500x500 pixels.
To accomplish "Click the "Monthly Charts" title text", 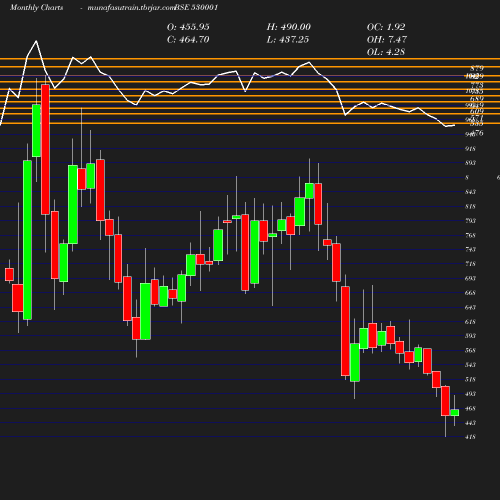I will click(x=37, y=7).
